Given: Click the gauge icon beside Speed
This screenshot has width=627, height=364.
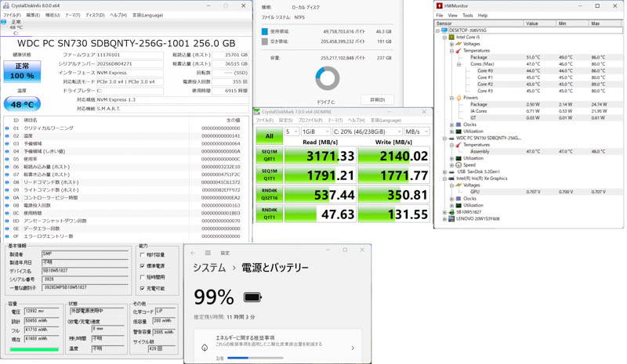Looking at the screenshot, I should click(458, 165).
